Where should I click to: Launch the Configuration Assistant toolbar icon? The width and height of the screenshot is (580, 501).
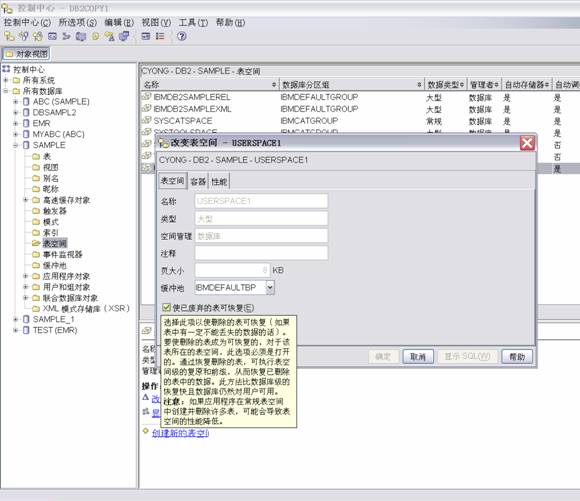[x=124, y=36]
